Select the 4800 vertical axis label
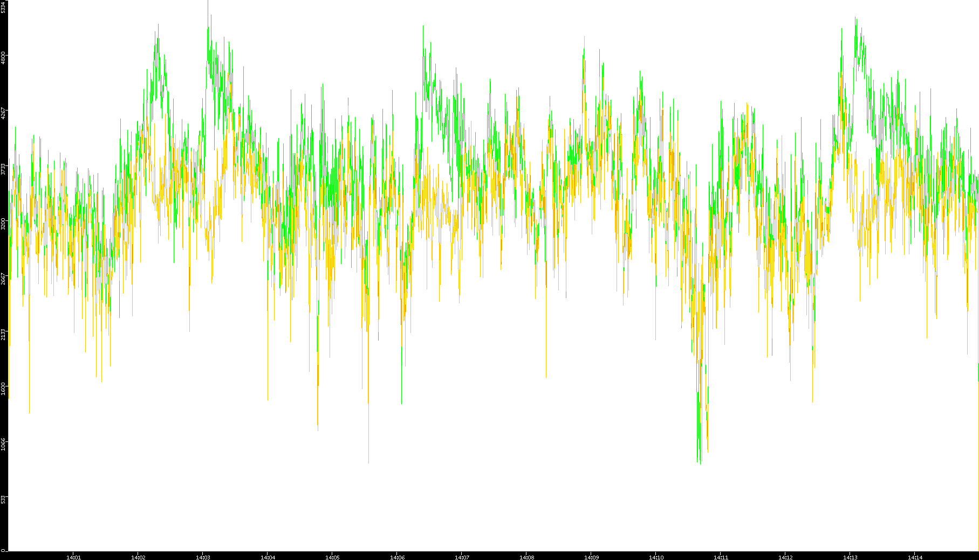This screenshot has width=979, height=560. point(4,58)
